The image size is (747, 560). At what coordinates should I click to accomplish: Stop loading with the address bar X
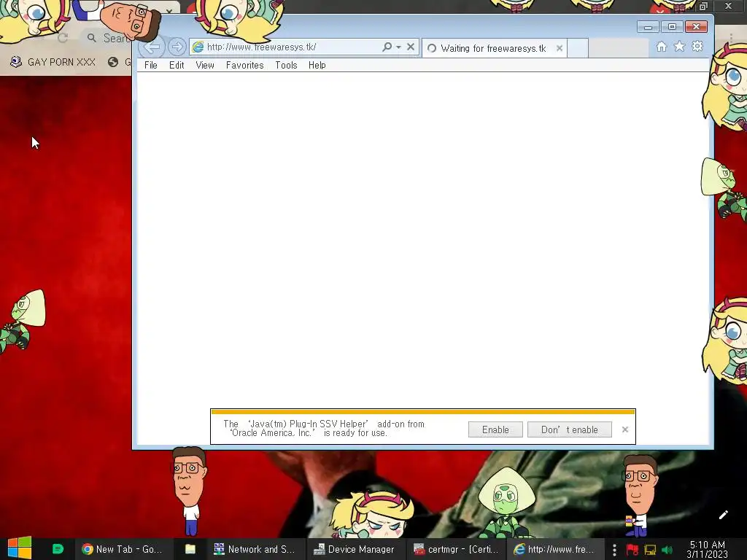411,47
